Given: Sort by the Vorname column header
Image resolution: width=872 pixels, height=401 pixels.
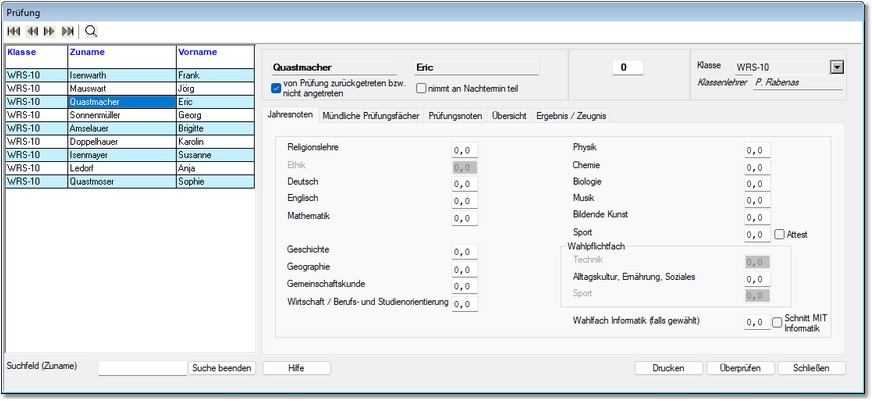Looking at the screenshot, I should tap(215, 57).
